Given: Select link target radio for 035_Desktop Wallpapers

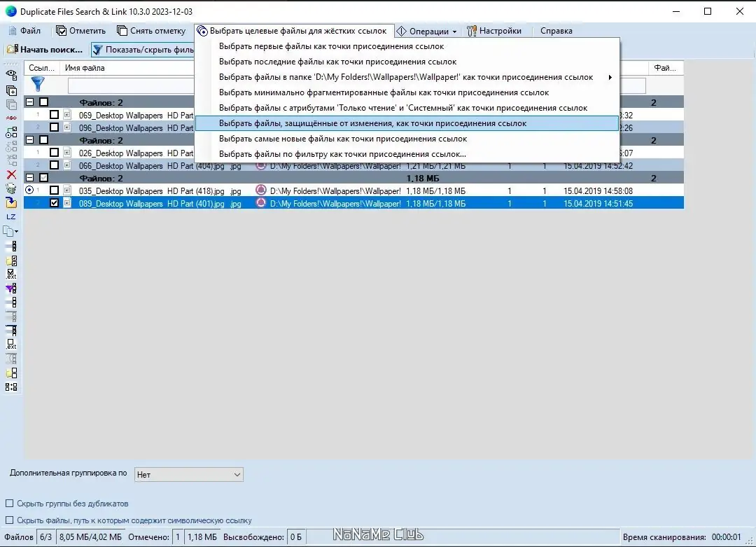Looking at the screenshot, I should 29,190.
